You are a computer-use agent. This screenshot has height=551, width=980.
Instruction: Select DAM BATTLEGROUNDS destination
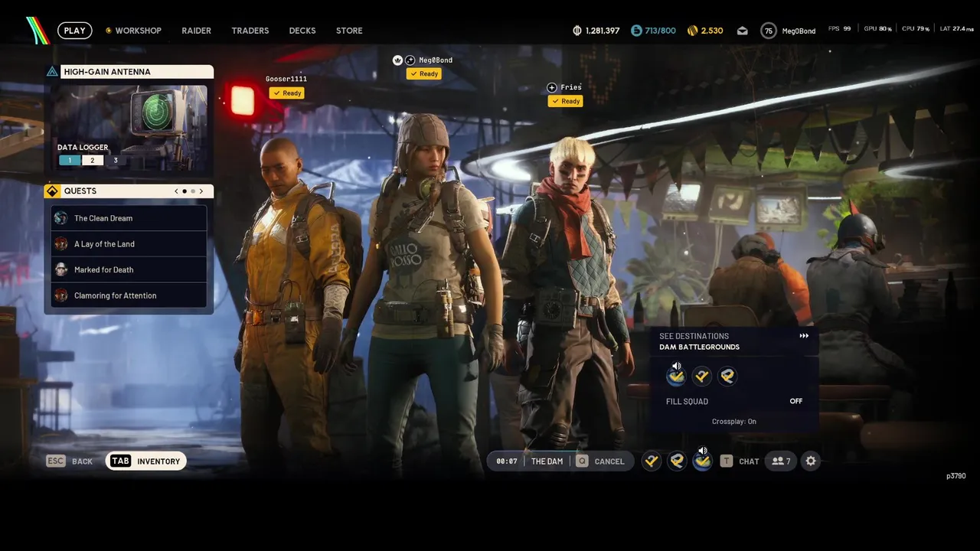click(x=699, y=347)
